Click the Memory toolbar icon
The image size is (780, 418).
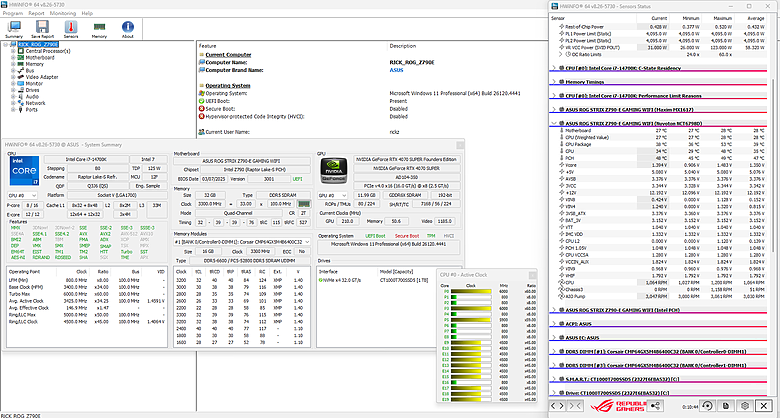point(99,29)
